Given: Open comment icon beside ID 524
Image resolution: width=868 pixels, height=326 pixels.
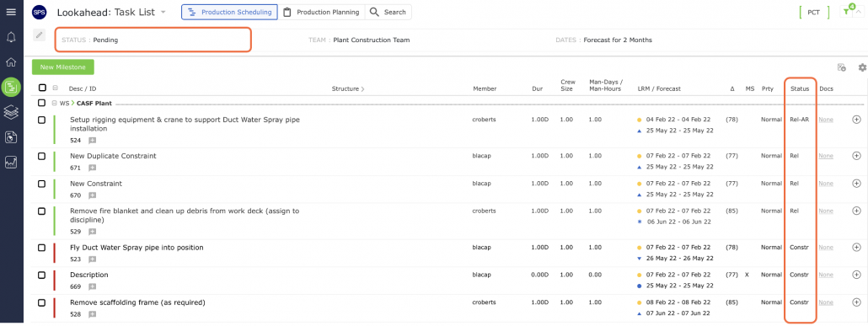Looking at the screenshot, I should point(93,141).
